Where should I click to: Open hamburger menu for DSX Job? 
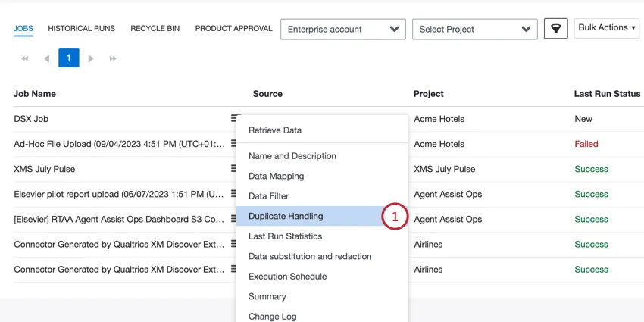click(x=234, y=119)
